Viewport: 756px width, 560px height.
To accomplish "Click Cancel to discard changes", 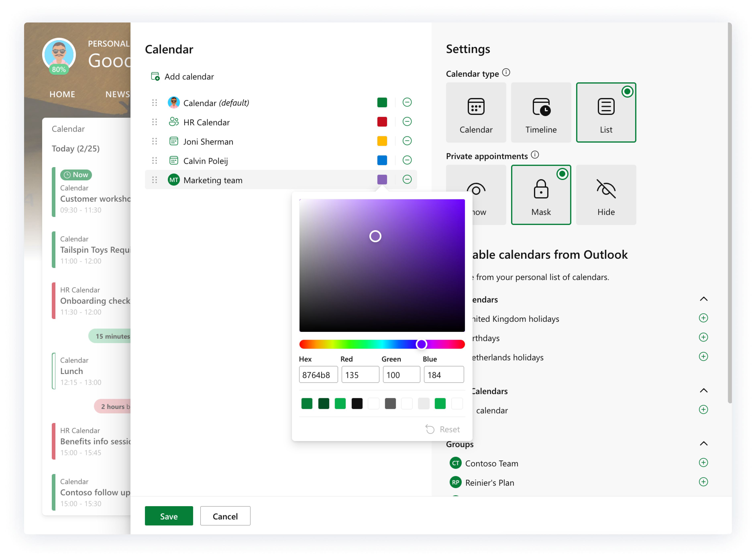I will click(225, 516).
